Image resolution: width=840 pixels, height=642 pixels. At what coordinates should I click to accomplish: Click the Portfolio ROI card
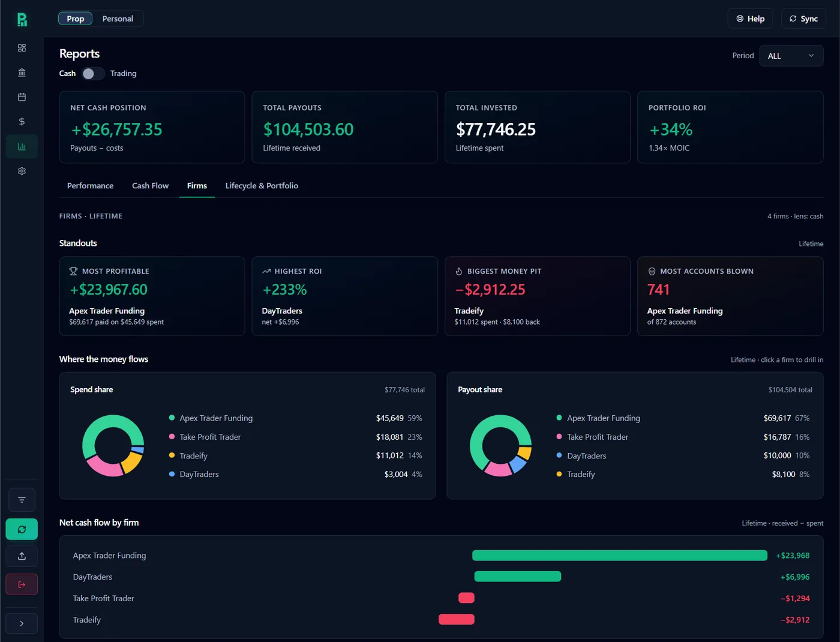click(x=730, y=127)
